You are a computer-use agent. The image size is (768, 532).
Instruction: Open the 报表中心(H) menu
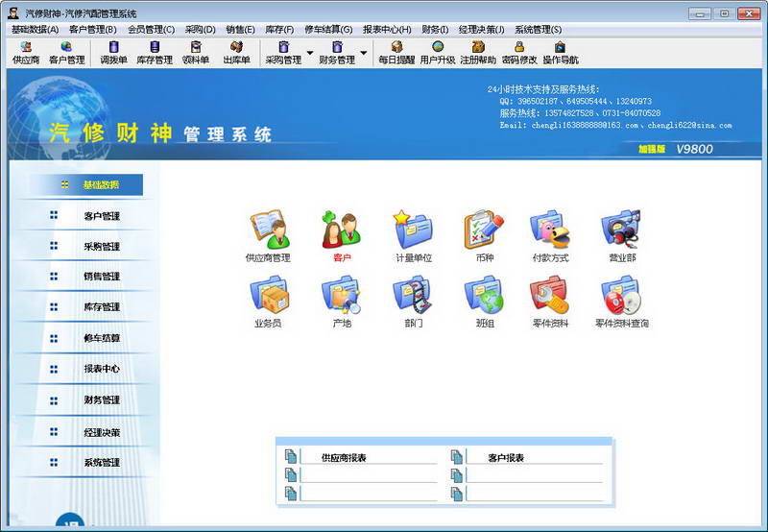pyautogui.click(x=387, y=30)
